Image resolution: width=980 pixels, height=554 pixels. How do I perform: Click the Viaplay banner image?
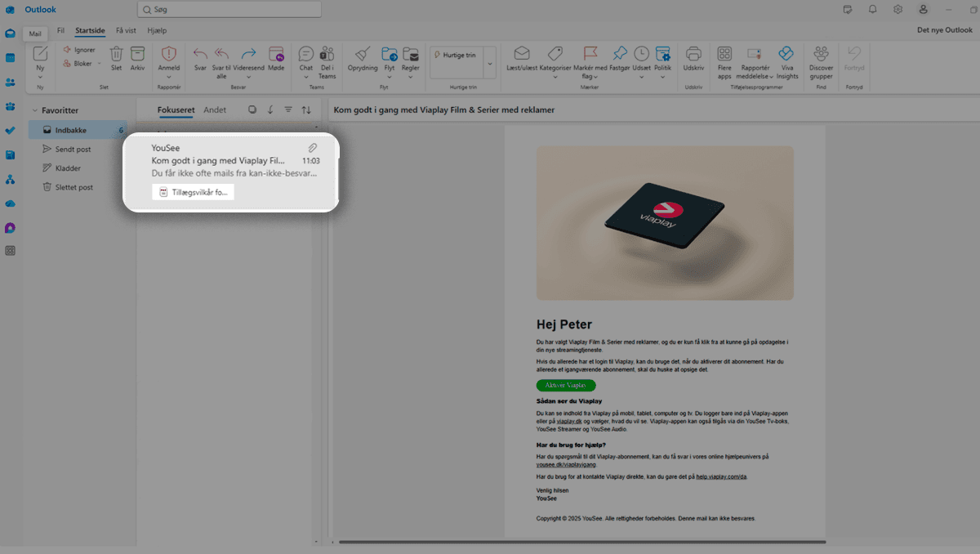tap(665, 223)
